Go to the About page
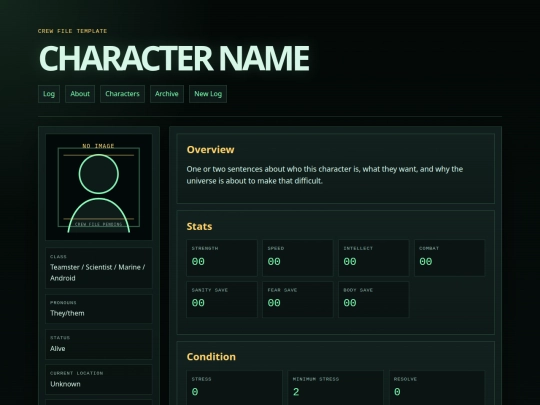This screenshot has height=405, width=540. tap(80, 94)
